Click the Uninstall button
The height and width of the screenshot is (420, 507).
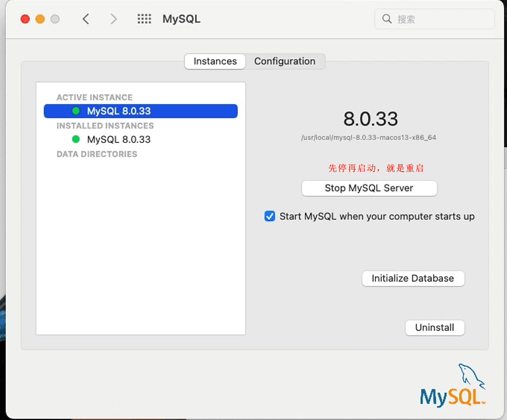click(435, 328)
